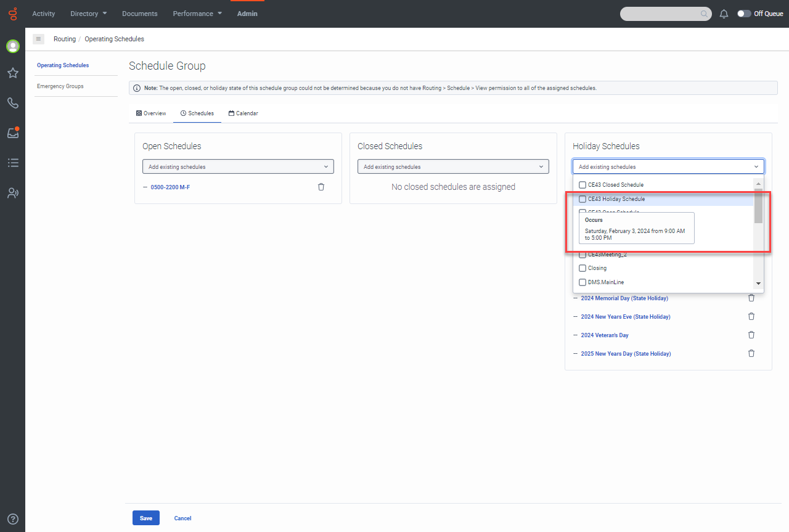The width and height of the screenshot is (789, 532).
Task: Select the Closing checkbox option
Action: coord(583,268)
